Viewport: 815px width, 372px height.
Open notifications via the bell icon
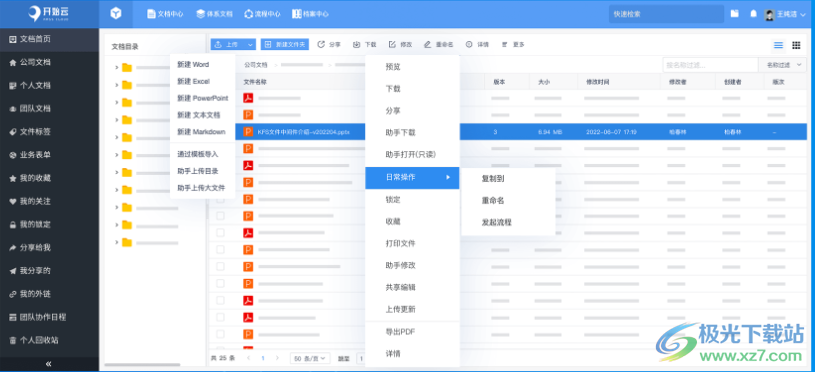click(753, 14)
